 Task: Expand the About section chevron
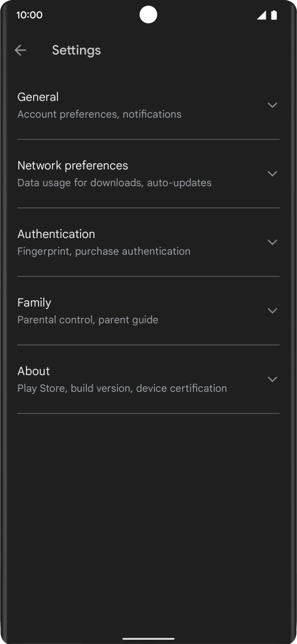[x=272, y=379]
